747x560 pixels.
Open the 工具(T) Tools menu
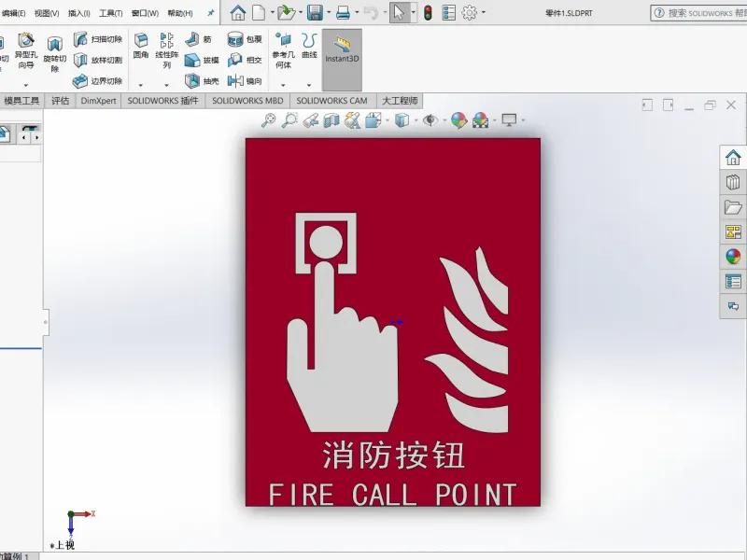pos(110,13)
